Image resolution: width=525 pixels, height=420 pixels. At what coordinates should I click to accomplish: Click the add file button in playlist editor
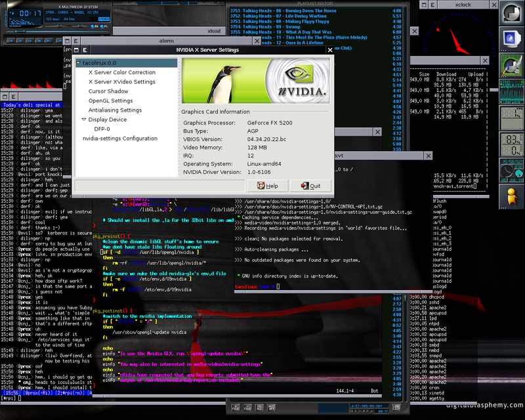(x=236, y=408)
